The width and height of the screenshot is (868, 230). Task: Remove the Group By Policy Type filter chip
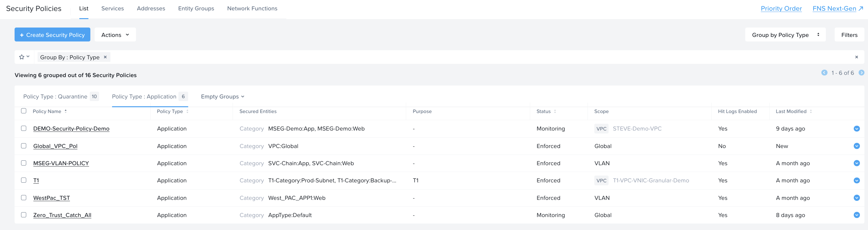coord(105,57)
